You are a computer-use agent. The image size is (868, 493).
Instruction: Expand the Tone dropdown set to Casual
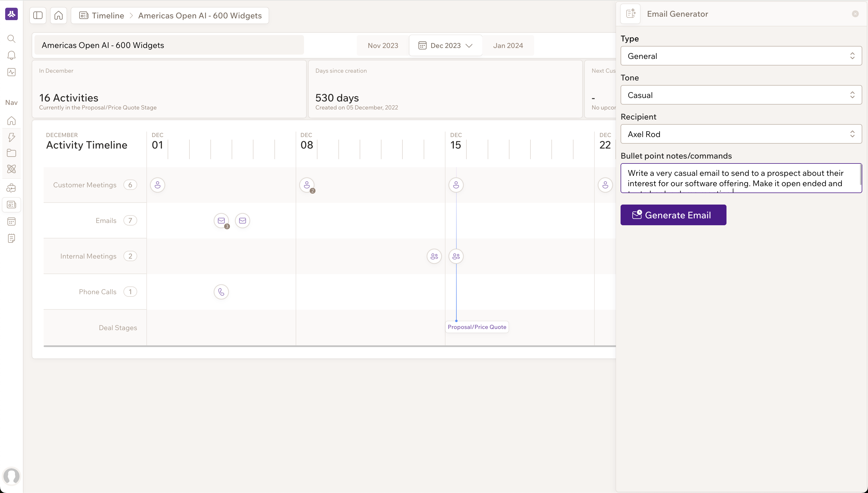pyautogui.click(x=741, y=95)
